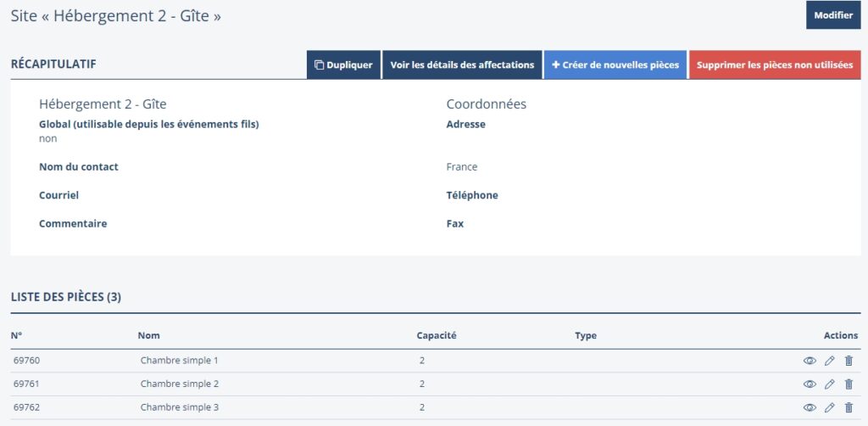Sort rooms by Nom column header
This screenshot has width=868, height=426.
click(148, 336)
